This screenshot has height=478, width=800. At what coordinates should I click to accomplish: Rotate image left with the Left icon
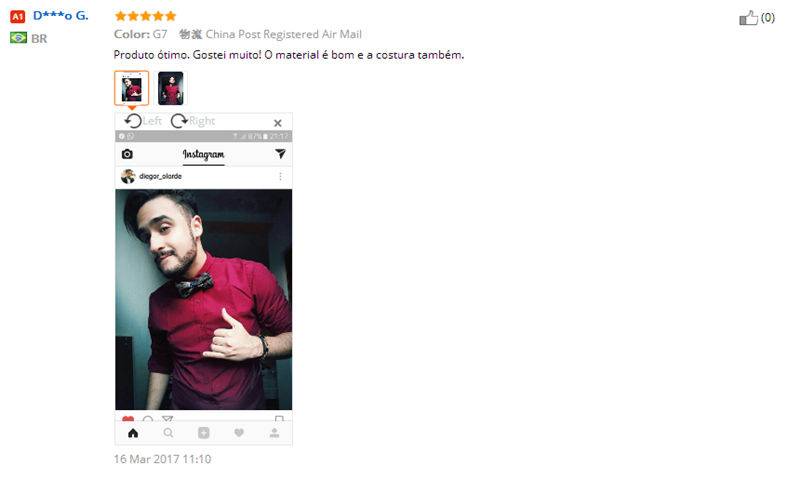[x=133, y=121]
